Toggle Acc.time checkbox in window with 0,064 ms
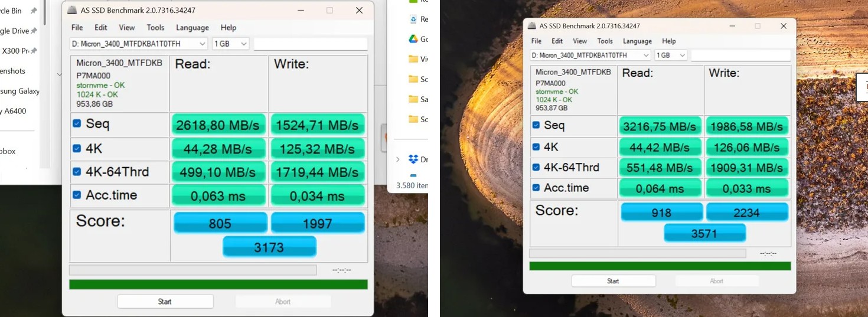Image resolution: width=868 pixels, height=317 pixels. (x=536, y=188)
